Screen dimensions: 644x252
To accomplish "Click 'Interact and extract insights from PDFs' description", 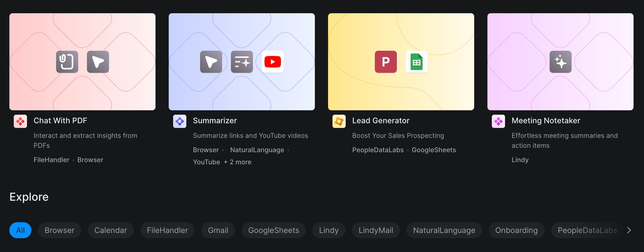I will click(85, 141).
